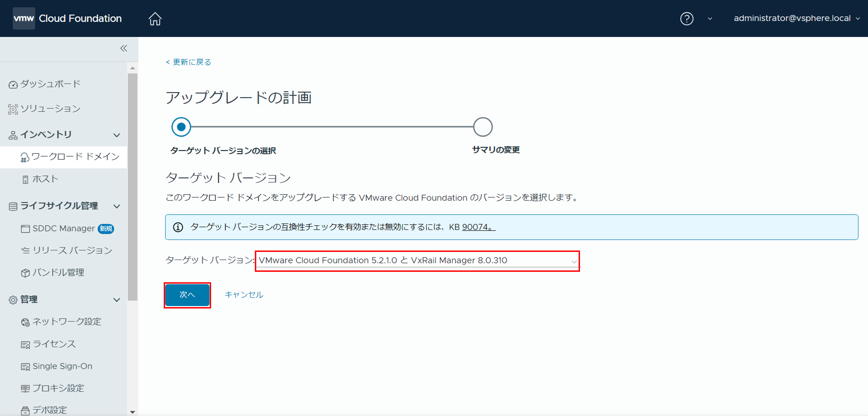The width and height of the screenshot is (868, 416).
Task: Click the vmw Cloud Foundation logo
Action: (67, 18)
